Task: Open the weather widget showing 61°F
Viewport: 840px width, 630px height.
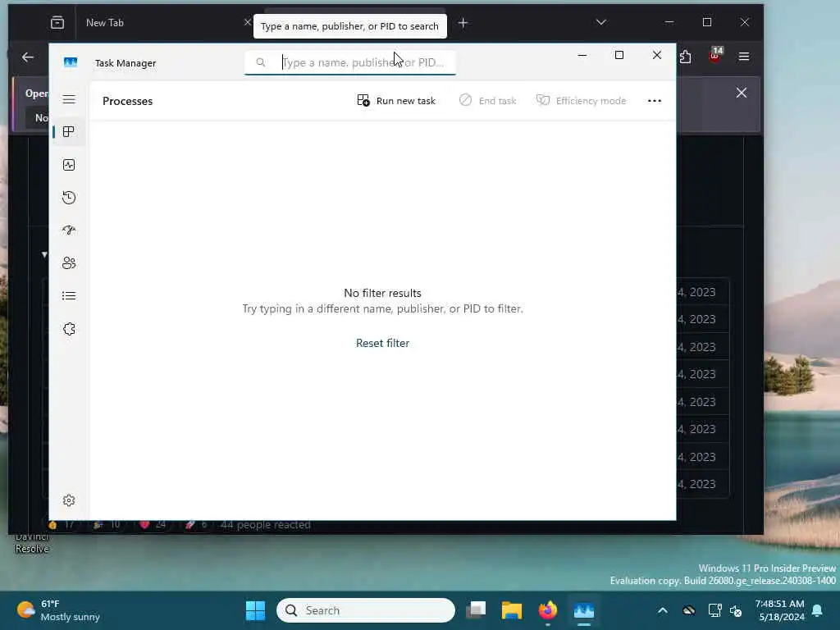Action: (58, 610)
